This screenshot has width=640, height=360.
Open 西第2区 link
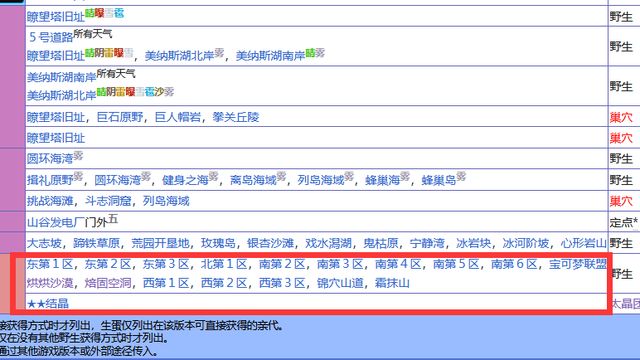pos(224,283)
